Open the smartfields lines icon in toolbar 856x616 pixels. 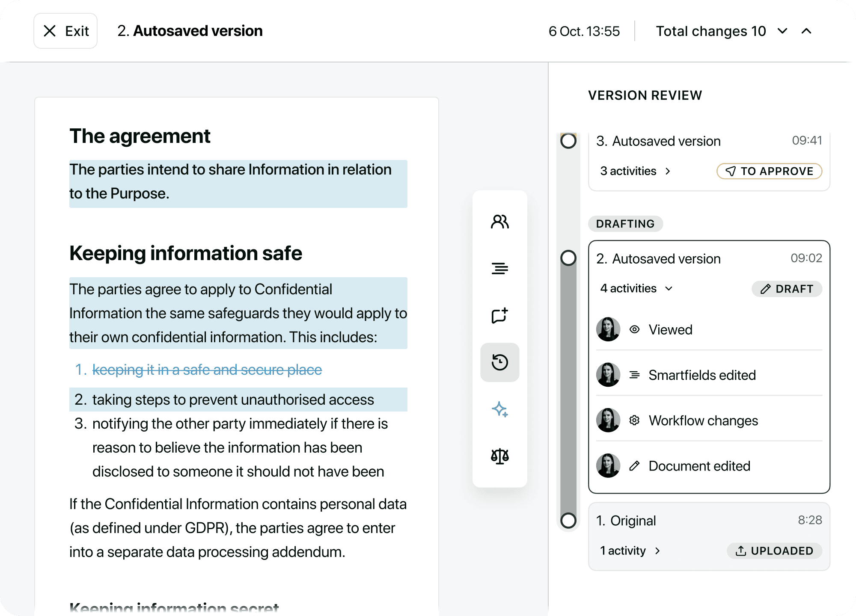coord(499,269)
